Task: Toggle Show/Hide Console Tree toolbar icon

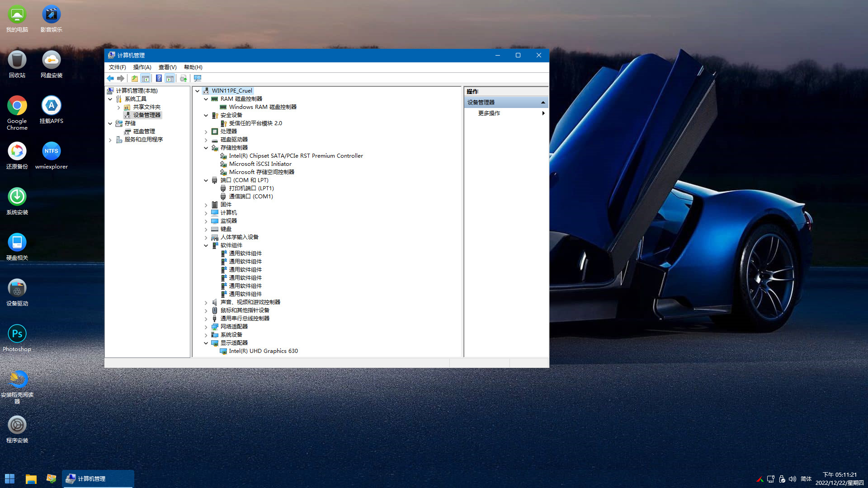Action: 146,79
